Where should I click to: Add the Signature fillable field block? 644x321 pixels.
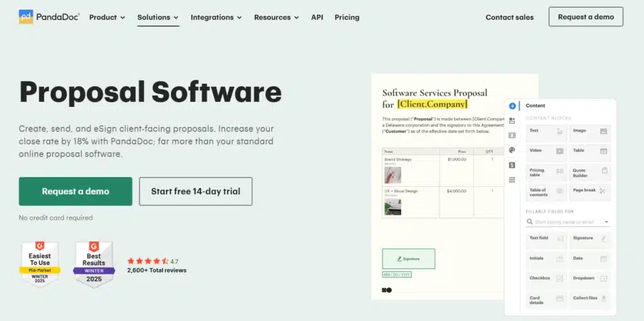click(x=589, y=239)
